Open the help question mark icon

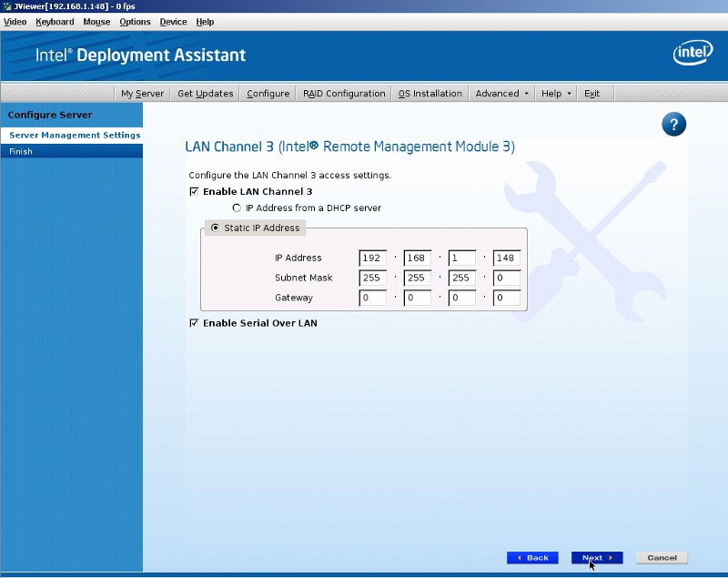673,125
